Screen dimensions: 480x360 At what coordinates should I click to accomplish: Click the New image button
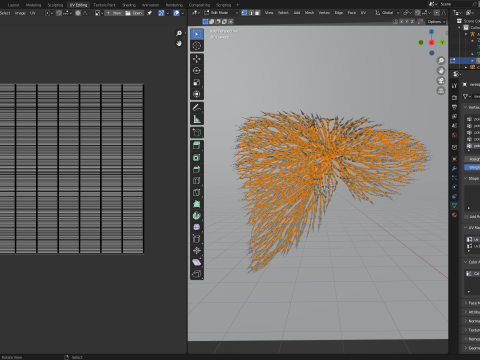114,13
